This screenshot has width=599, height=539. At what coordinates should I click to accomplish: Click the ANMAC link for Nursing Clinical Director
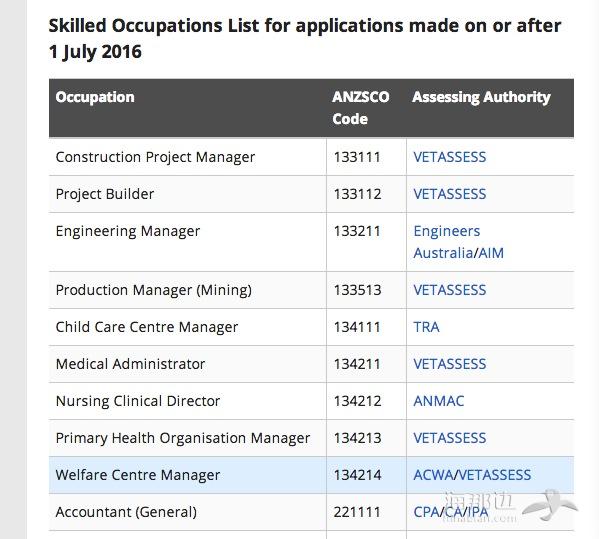click(439, 401)
